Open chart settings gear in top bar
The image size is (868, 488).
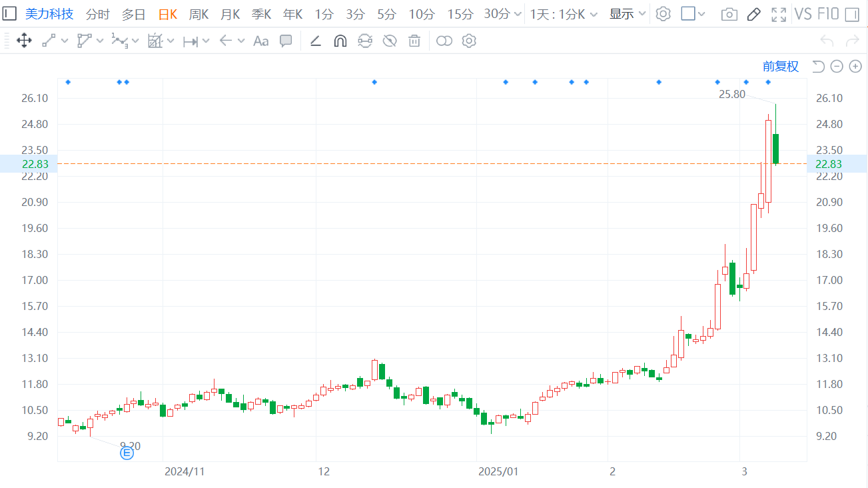click(663, 14)
